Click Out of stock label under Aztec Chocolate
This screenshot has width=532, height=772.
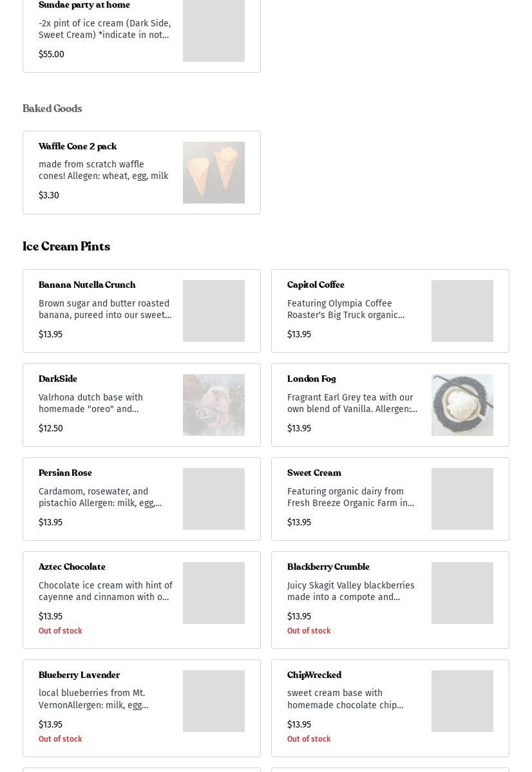(x=60, y=631)
